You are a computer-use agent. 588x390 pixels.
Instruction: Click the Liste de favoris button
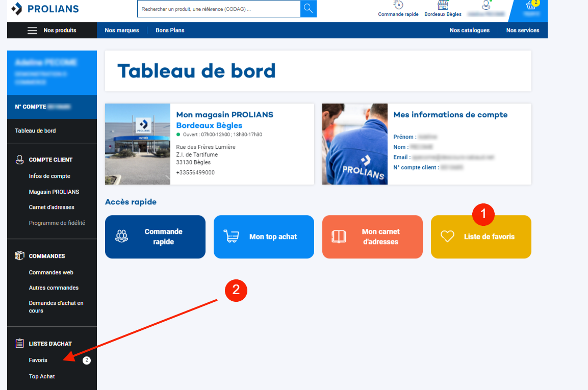[x=481, y=237]
